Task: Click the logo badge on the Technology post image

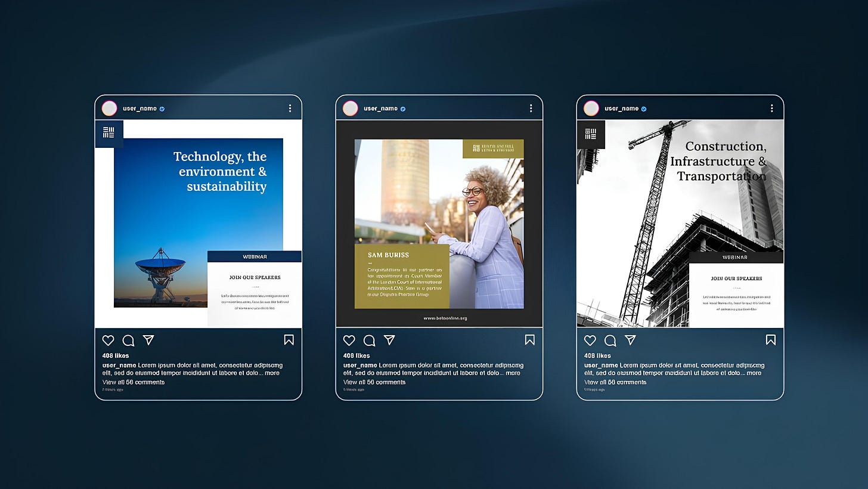Action: 109,134
